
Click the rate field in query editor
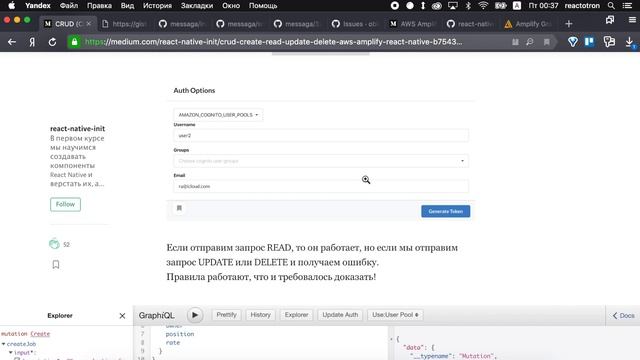click(x=173, y=342)
